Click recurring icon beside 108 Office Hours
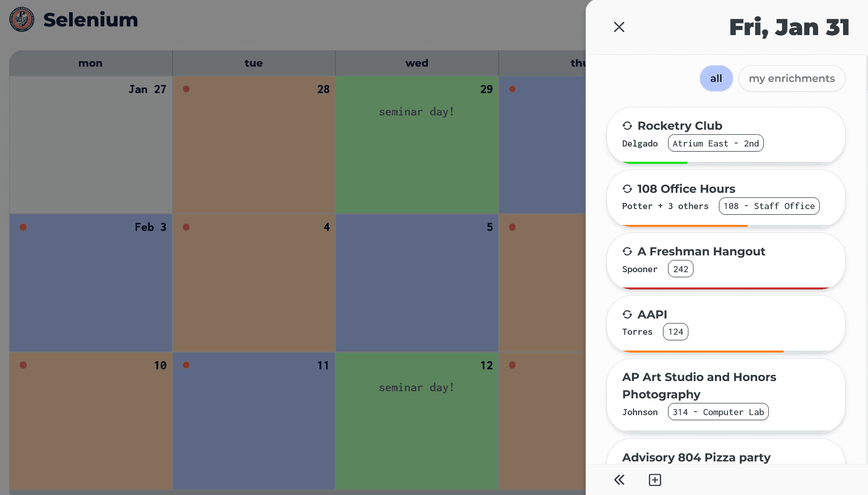The image size is (868, 495). pyautogui.click(x=627, y=189)
